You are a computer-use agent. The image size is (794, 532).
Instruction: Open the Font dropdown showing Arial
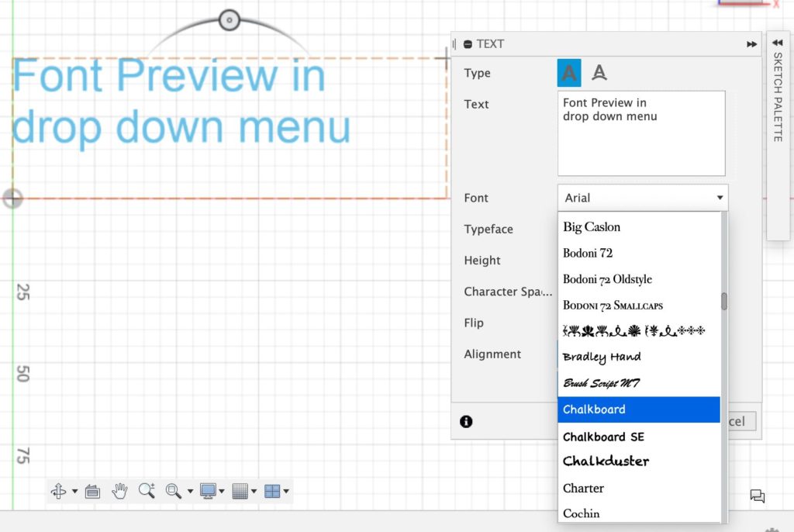coord(643,198)
